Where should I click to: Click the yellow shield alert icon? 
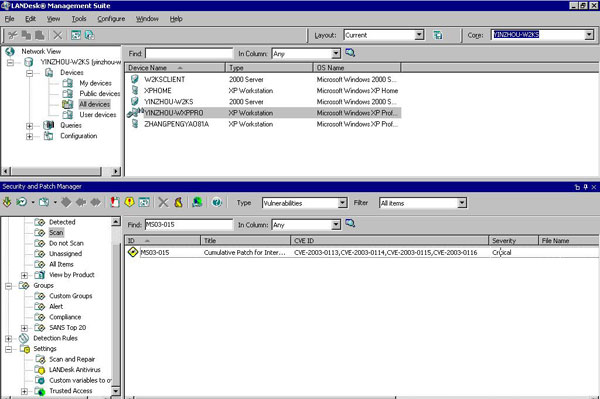(x=129, y=202)
